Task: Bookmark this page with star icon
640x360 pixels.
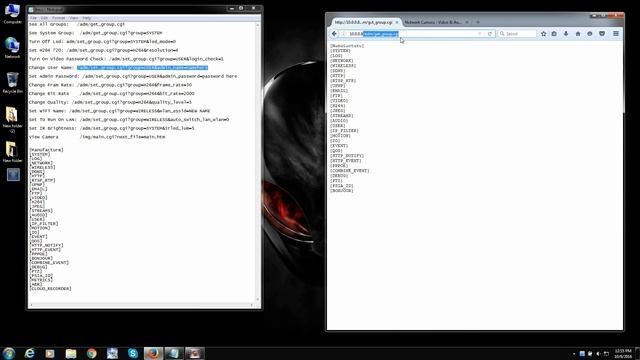Action: point(544,34)
